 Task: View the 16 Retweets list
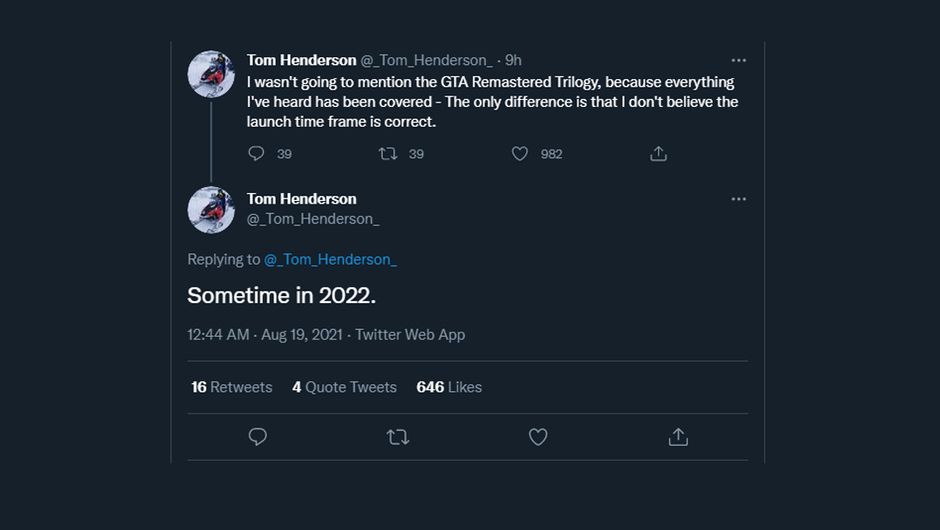click(232, 387)
